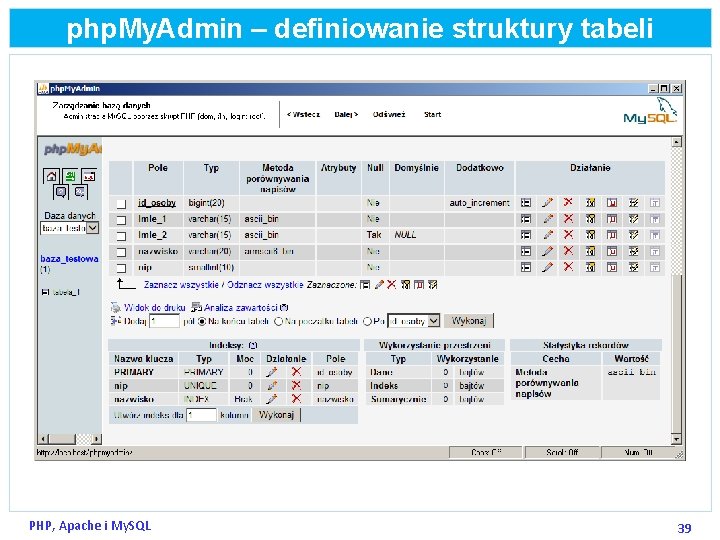Image resolution: width=720 pixels, height=540 pixels.
Task: Select the 'Po' radio option
Action: (x=367, y=321)
